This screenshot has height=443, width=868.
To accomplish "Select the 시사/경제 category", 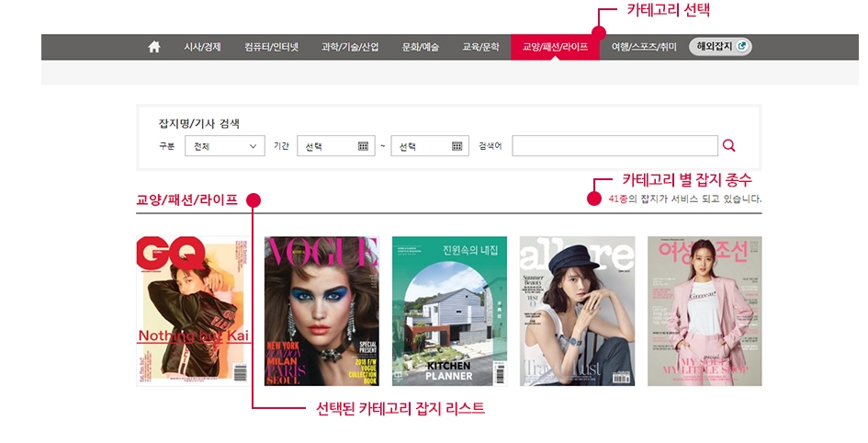I will coord(203,47).
